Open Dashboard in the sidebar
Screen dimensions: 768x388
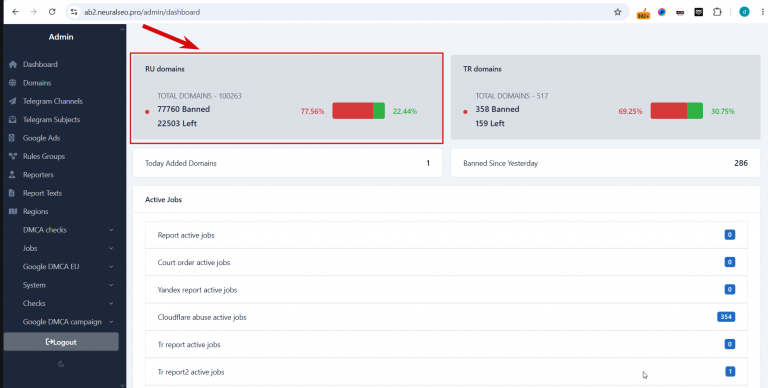pos(40,65)
